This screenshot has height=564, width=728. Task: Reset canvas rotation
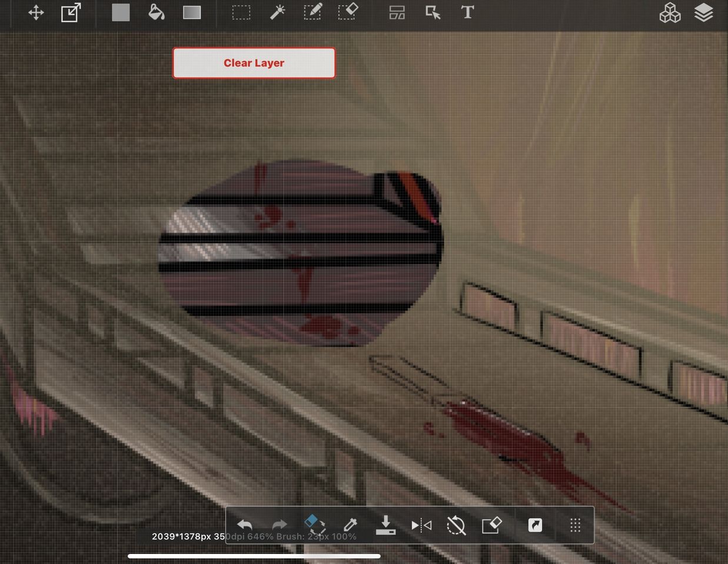[x=456, y=525]
